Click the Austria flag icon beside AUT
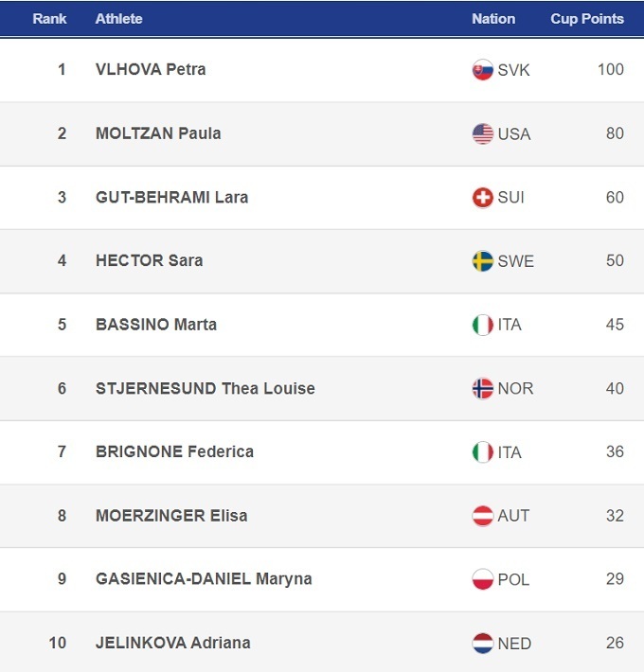 coord(483,516)
